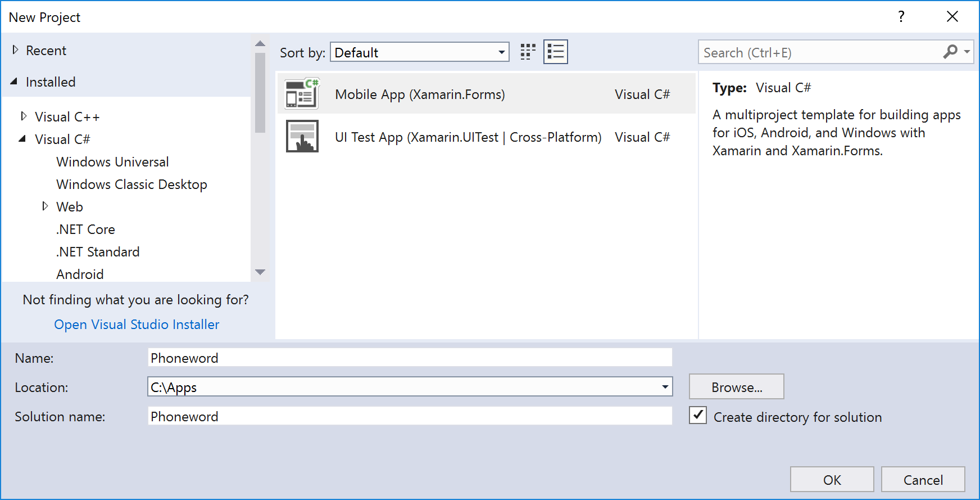980x500 pixels.
Task: Click the UI Test App template icon
Action: coord(302,136)
